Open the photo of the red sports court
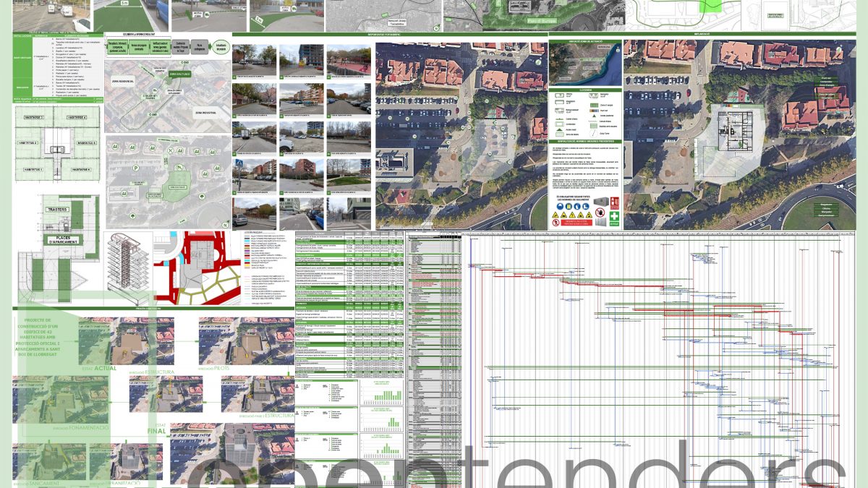The image size is (868, 488). 349,61
